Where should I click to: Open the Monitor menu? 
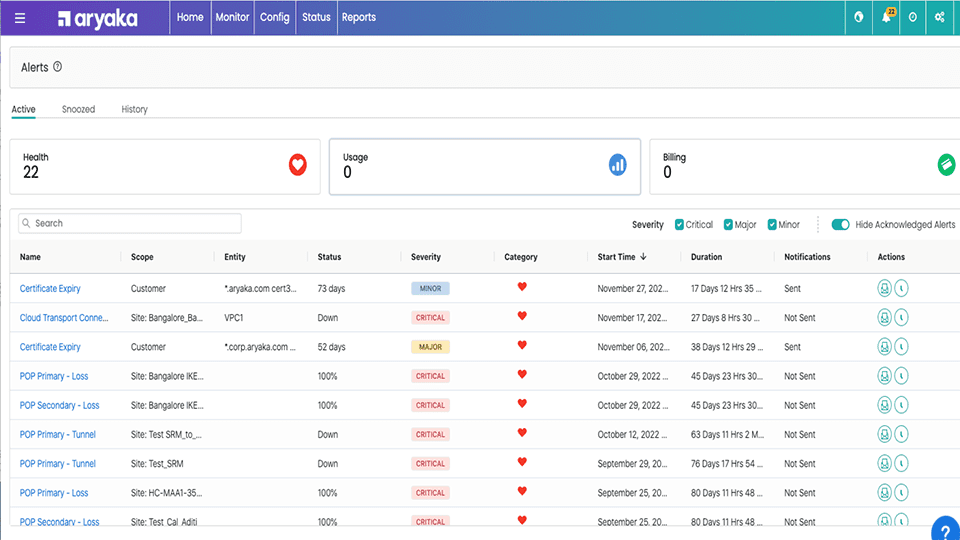(232, 17)
